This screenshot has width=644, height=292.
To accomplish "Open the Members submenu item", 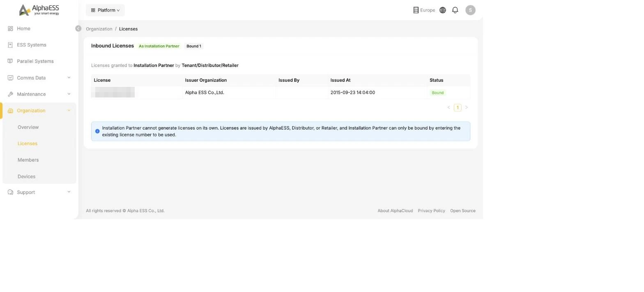I will point(28,160).
